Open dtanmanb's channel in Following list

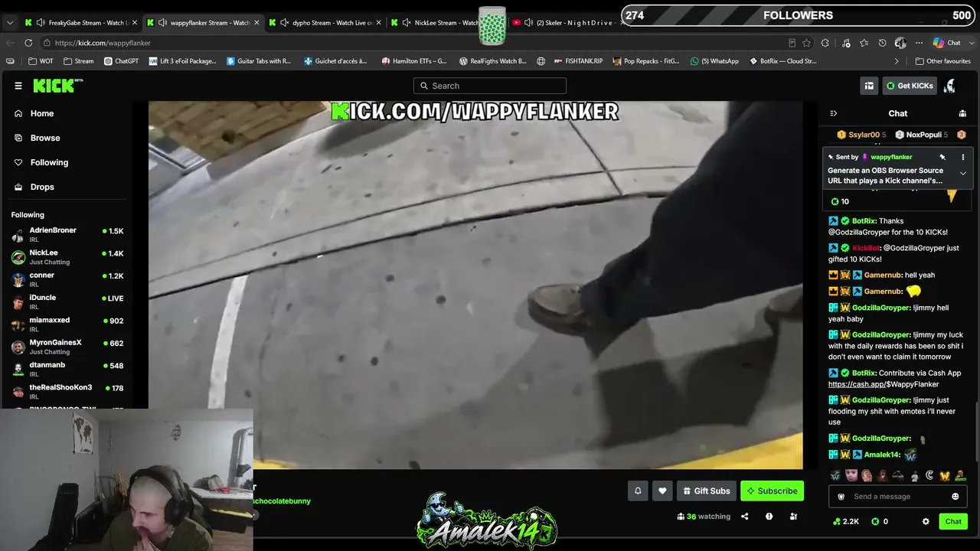point(67,369)
